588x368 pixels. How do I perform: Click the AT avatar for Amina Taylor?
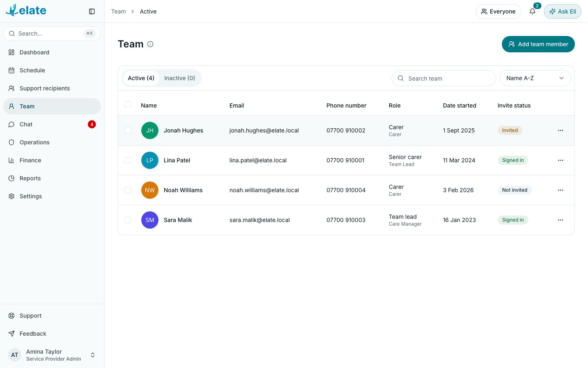click(15, 355)
